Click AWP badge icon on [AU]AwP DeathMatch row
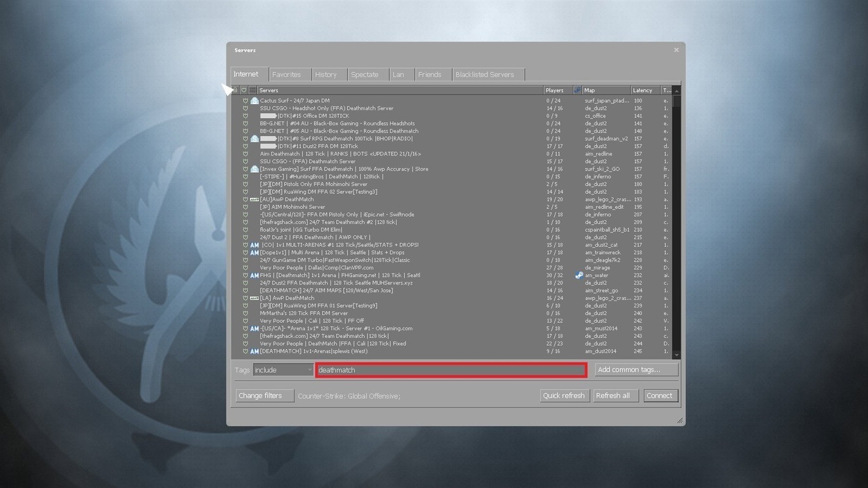The height and width of the screenshot is (488, 868). 255,199
